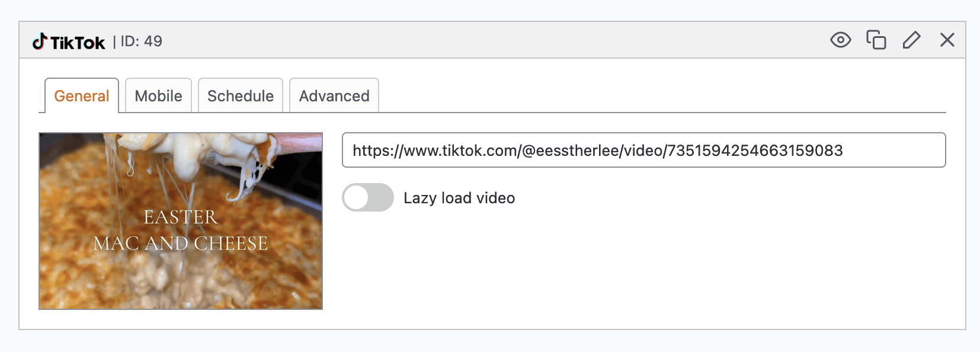Click the empty end of the URL field
This screenshot has width=980, height=352.
895,151
